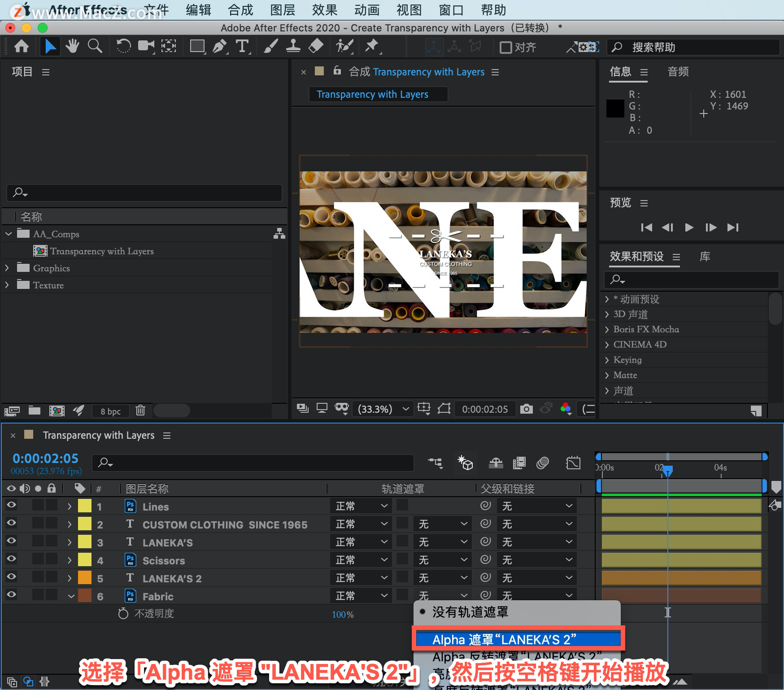The height and width of the screenshot is (690, 784).
Task: Switch to the 库 tab
Action: coord(705,257)
